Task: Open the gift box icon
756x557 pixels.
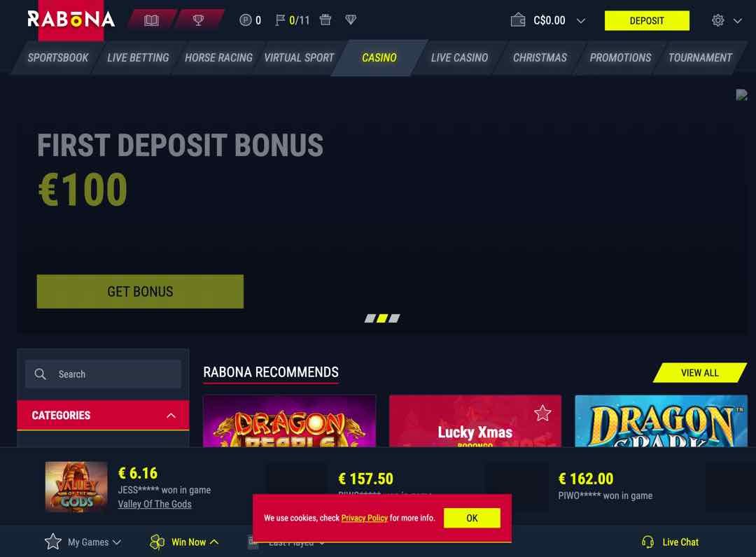Action: pos(325,20)
